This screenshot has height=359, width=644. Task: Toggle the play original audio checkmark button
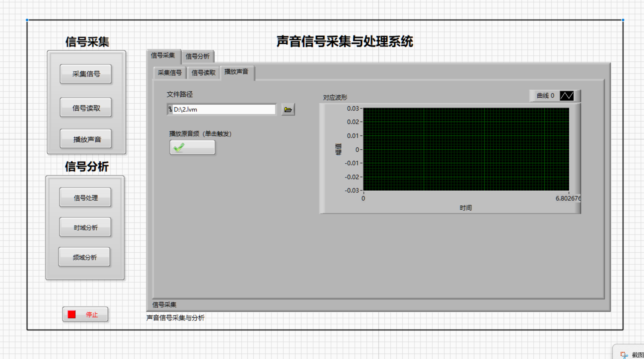[192, 147]
